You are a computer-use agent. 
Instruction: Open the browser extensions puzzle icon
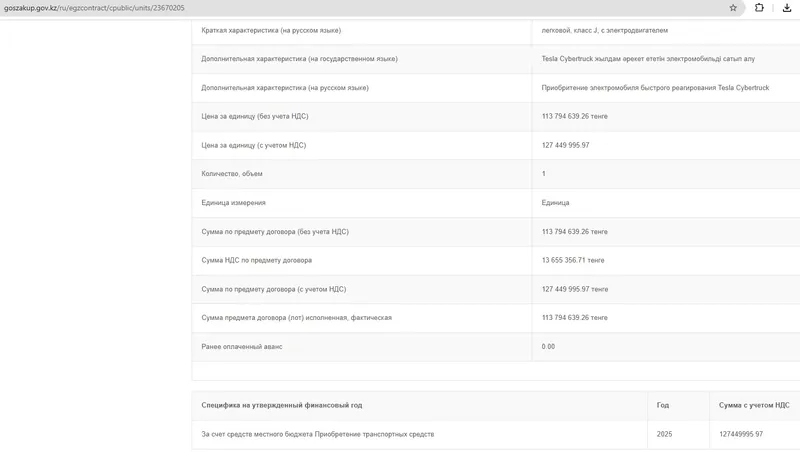[x=759, y=8]
